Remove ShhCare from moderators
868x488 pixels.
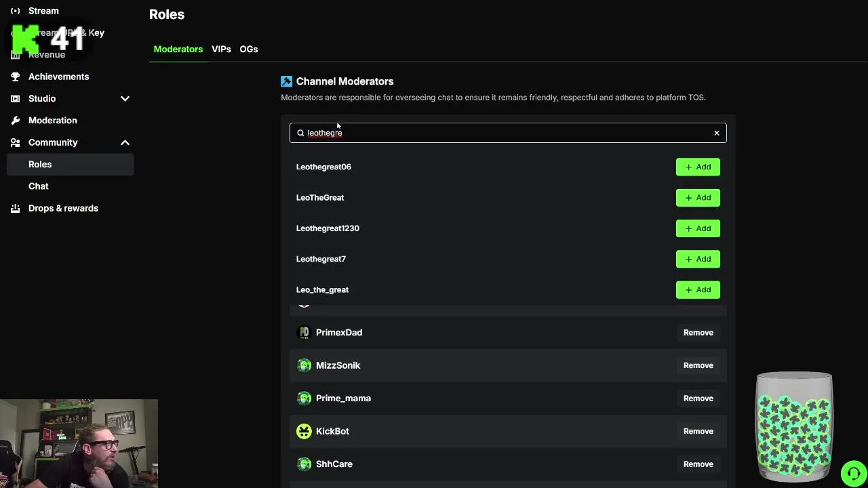[698, 464]
